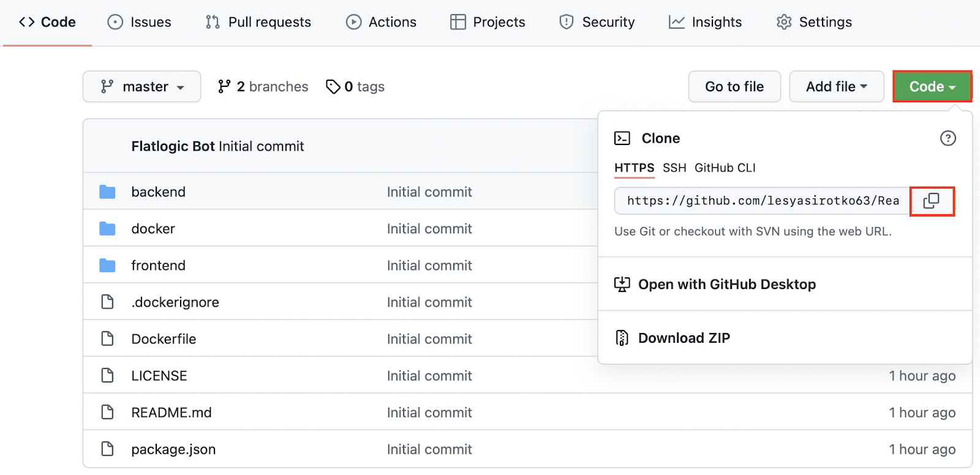Click the package.json file icon

(107, 449)
